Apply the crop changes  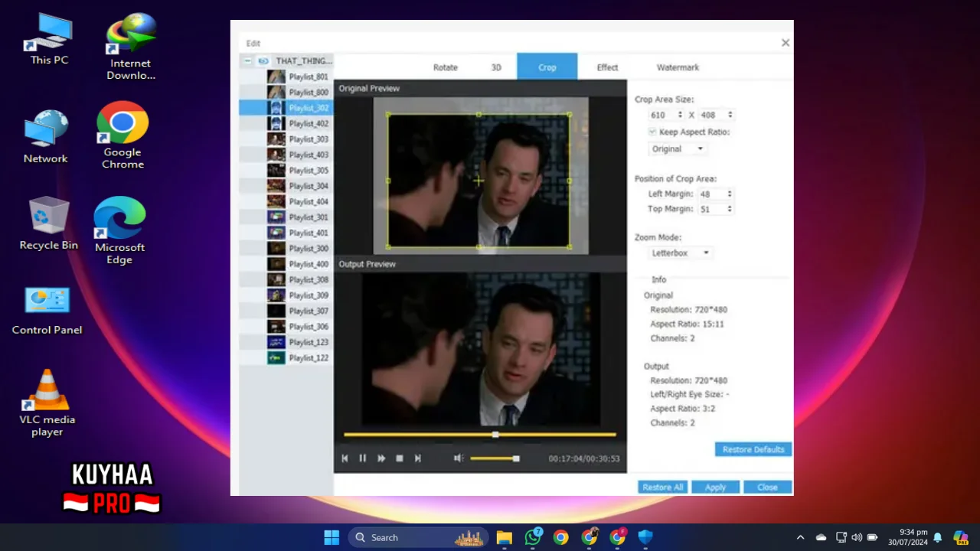pos(715,487)
